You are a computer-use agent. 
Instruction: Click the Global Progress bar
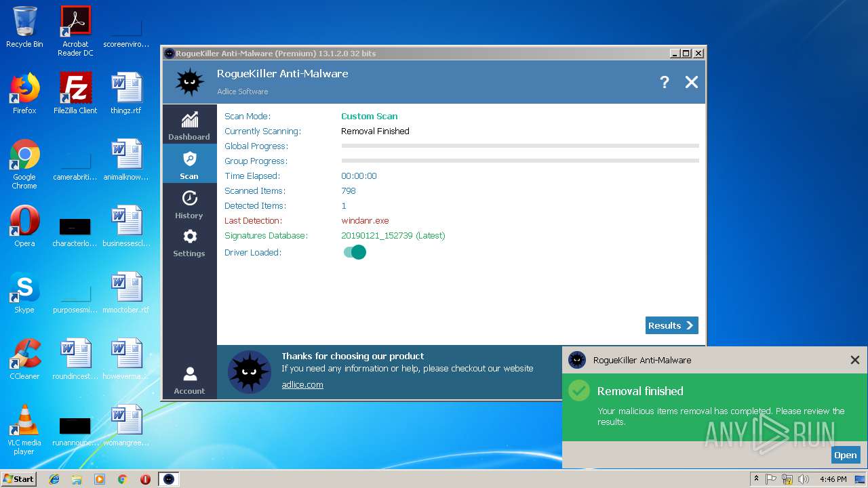click(520, 146)
